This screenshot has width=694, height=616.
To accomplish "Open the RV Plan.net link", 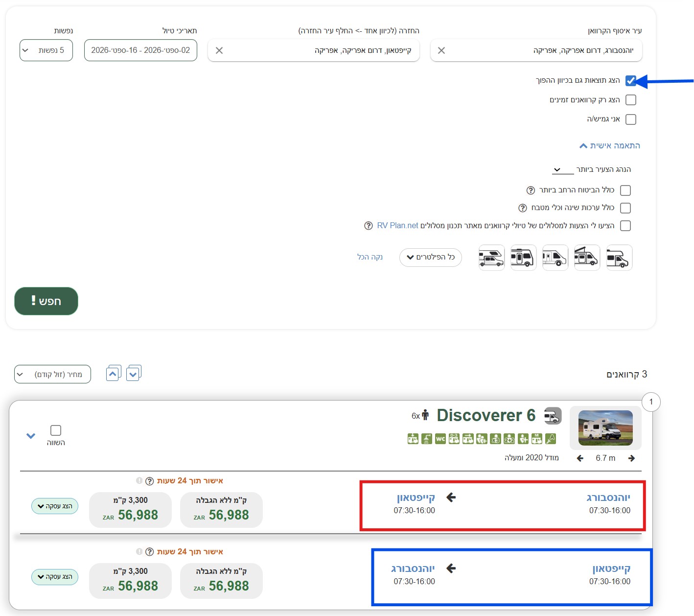I will click(397, 226).
